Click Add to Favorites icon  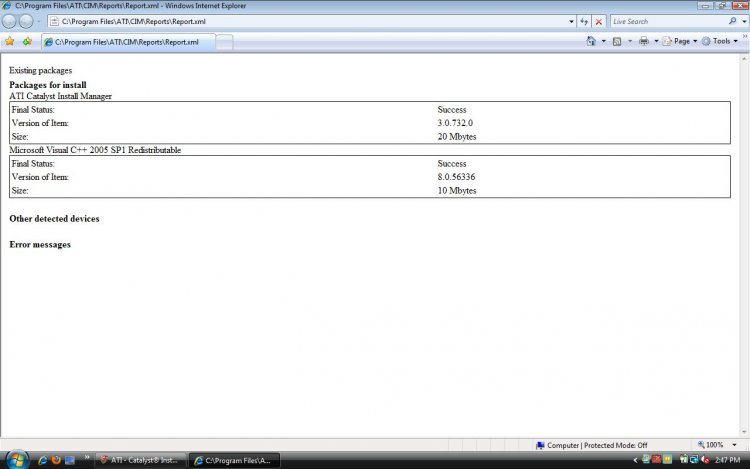click(x=27, y=42)
